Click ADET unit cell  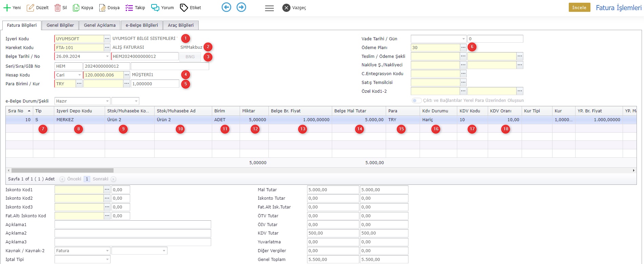(226, 119)
